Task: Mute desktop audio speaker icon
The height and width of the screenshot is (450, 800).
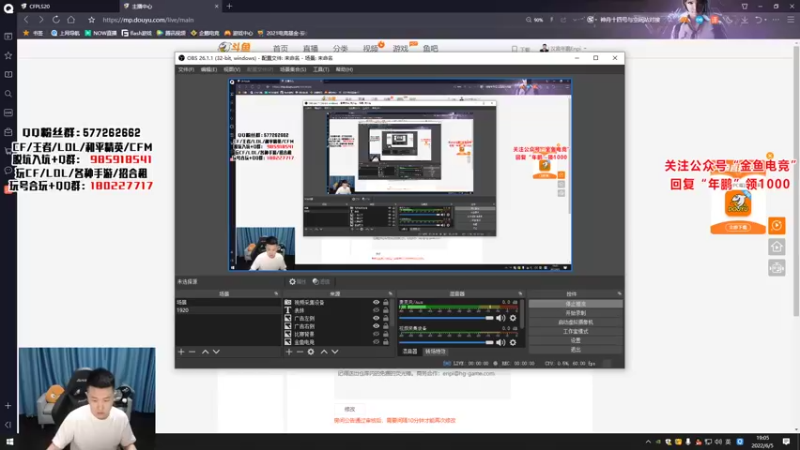Action: [x=501, y=318]
